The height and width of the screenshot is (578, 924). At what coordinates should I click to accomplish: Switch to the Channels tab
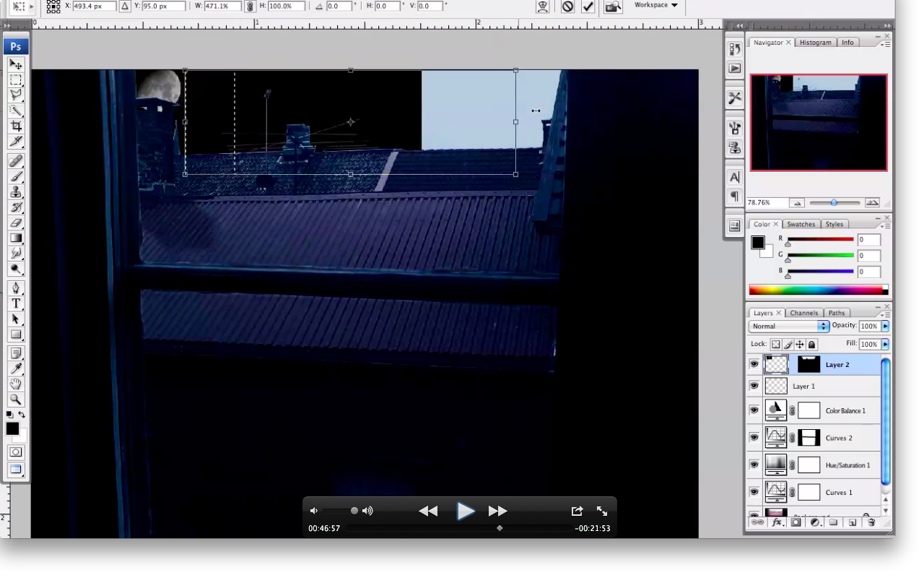pyautogui.click(x=803, y=313)
